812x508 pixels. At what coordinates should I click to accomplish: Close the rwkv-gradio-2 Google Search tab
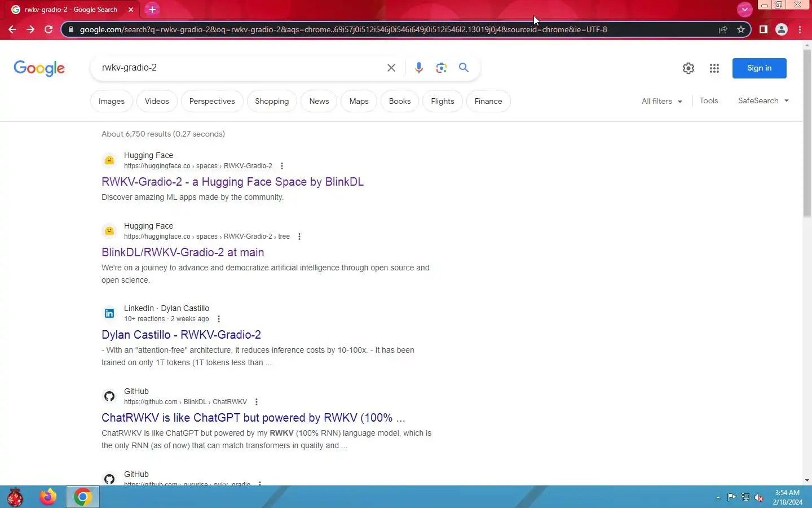click(131, 10)
